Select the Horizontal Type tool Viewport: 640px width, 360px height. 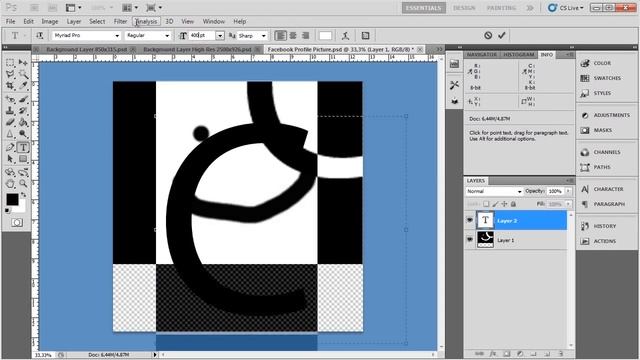coord(23,147)
